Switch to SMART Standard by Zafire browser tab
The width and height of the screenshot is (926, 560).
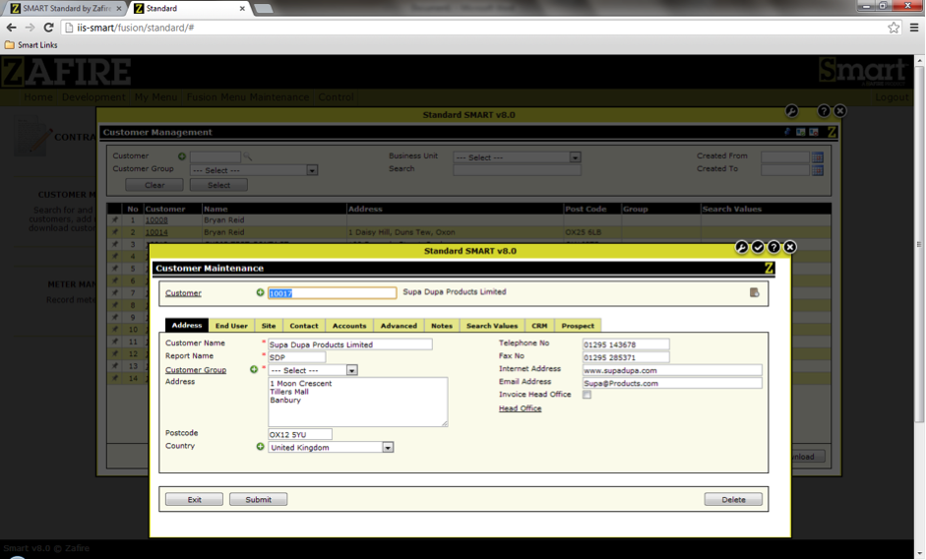point(65,8)
